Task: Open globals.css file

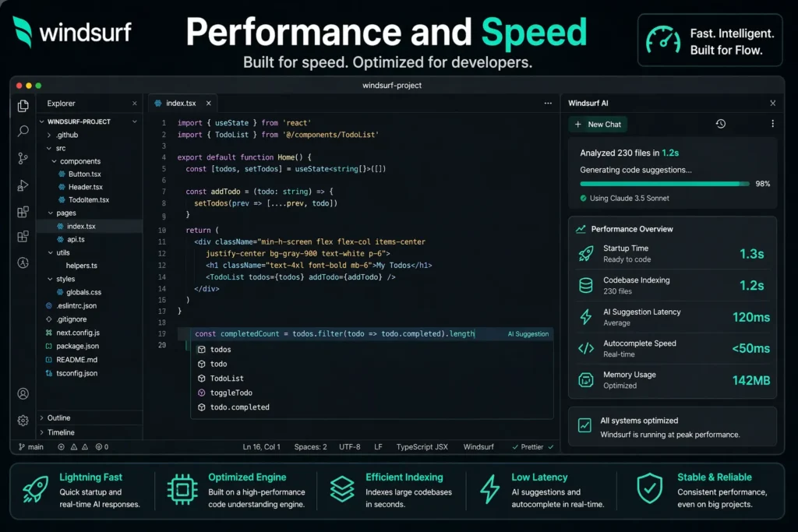Action: coord(83,292)
